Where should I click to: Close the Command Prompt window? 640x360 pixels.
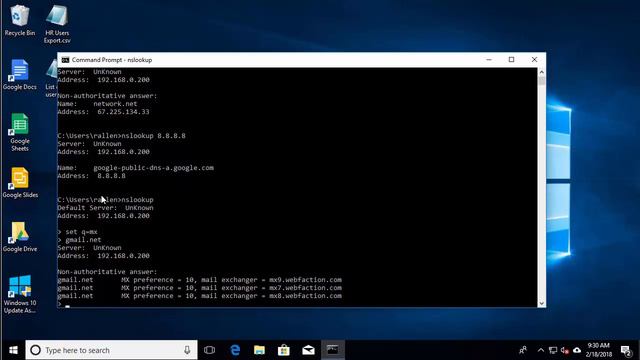(x=534, y=60)
